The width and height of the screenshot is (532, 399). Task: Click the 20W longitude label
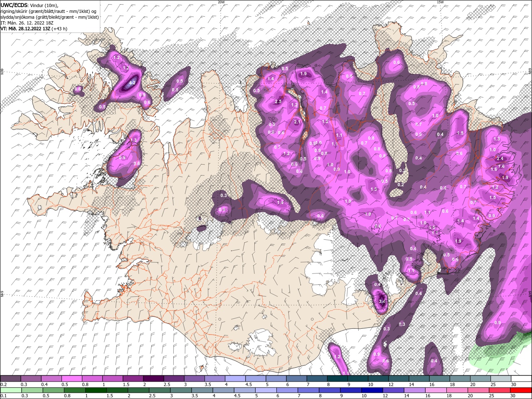coord(221,2)
